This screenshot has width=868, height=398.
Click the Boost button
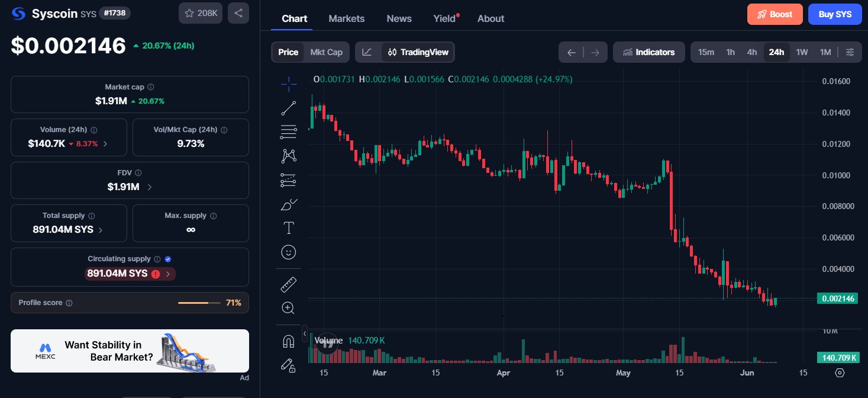pyautogui.click(x=775, y=14)
